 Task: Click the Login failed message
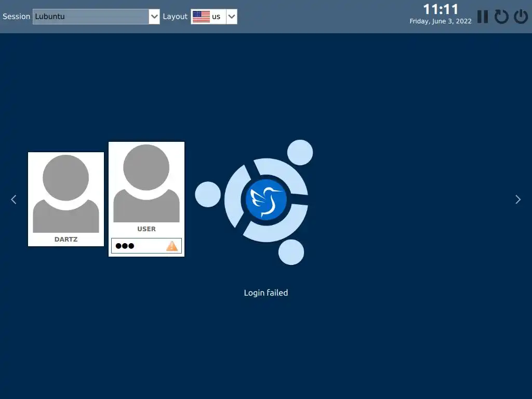pyautogui.click(x=265, y=293)
